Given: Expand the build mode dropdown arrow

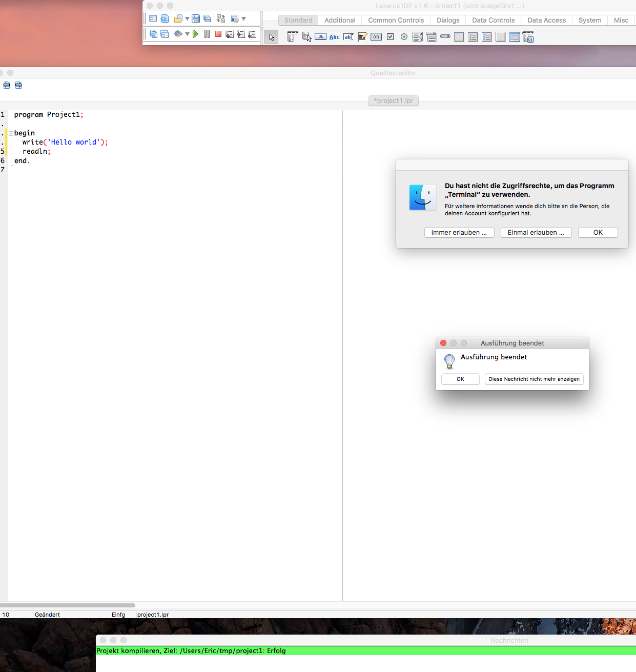Looking at the screenshot, I should click(x=187, y=34).
